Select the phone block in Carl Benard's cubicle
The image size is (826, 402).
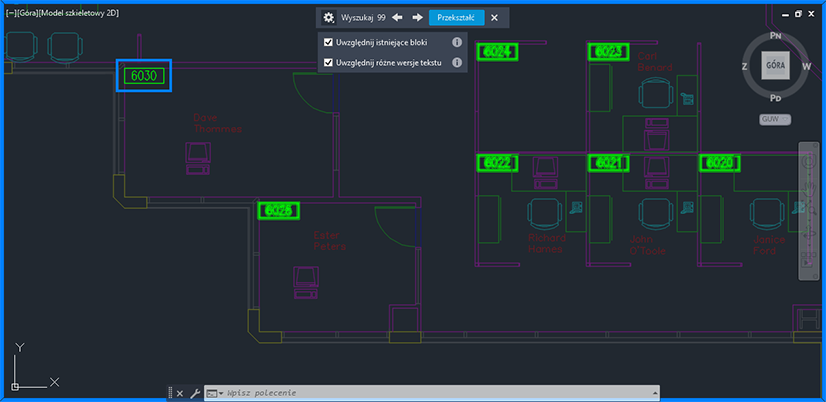(x=686, y=98)
